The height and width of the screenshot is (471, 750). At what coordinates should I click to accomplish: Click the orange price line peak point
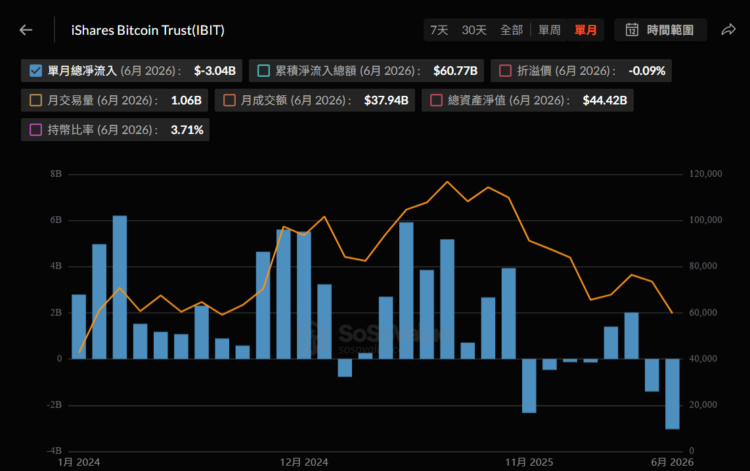tap(447, 182)
